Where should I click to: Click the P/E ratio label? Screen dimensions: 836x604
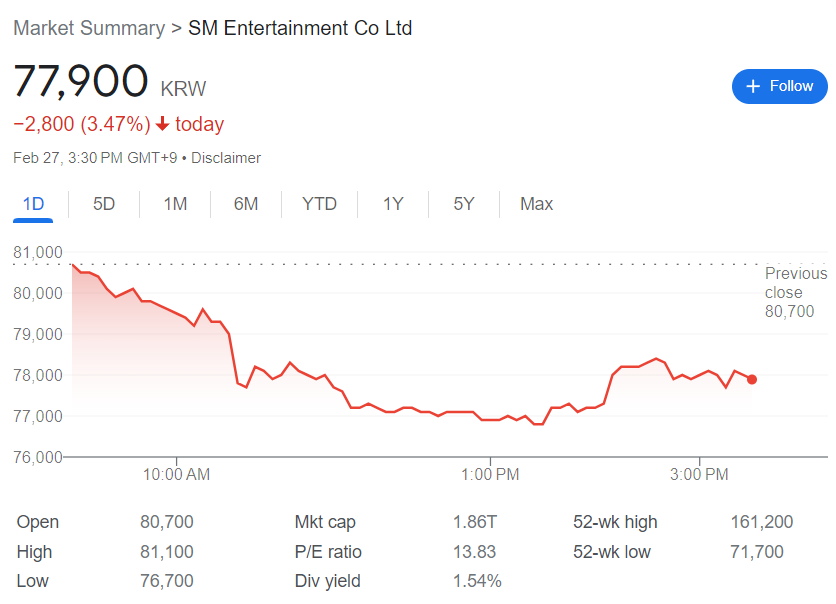pyautogui.click(x=328, y=552)
